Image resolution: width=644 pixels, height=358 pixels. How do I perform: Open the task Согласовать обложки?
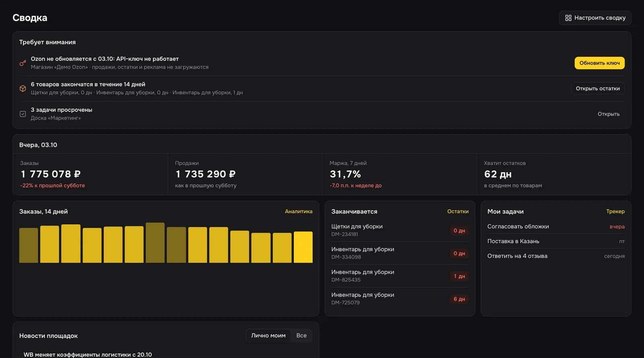tap(556, 226)
